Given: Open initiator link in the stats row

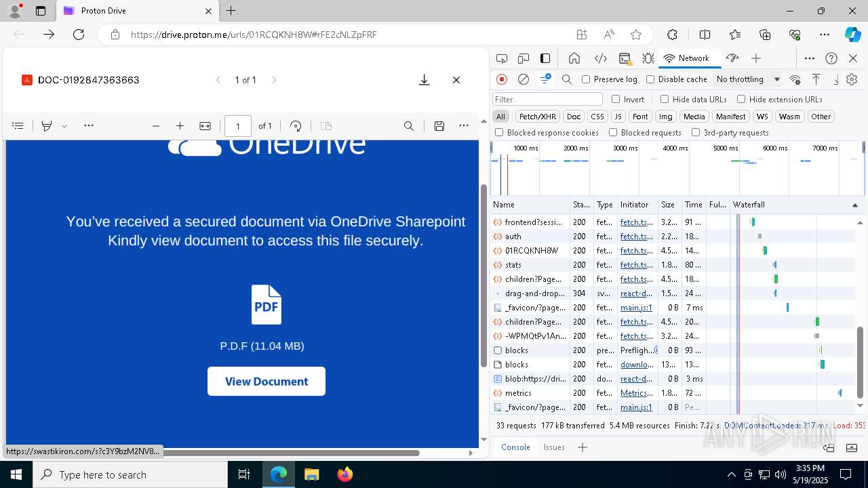Looking at the screenshot, I should tap(637, 265).
